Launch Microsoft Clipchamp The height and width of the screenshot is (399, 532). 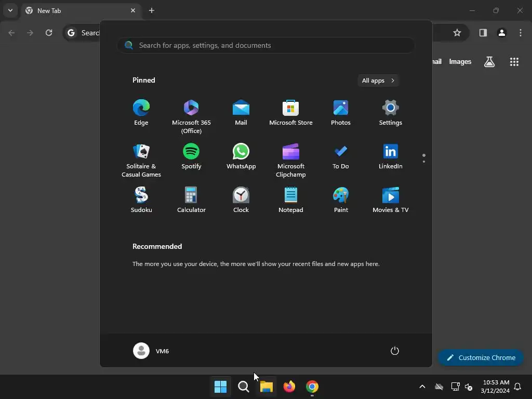click(291, 161)
